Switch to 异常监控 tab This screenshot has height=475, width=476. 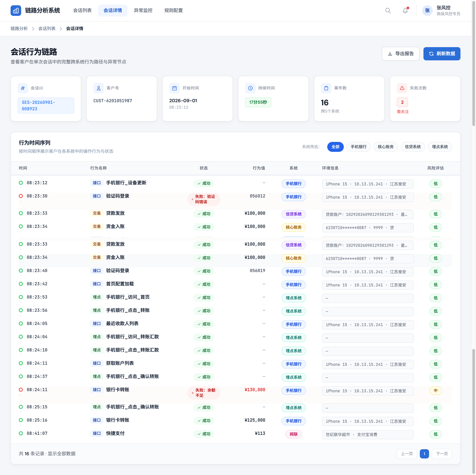(143, 11)
